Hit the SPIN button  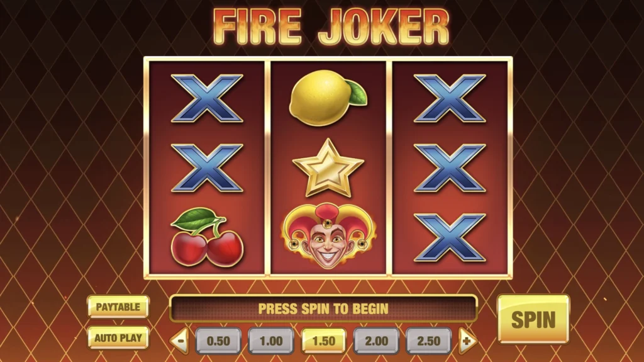(x=533, y=319)
